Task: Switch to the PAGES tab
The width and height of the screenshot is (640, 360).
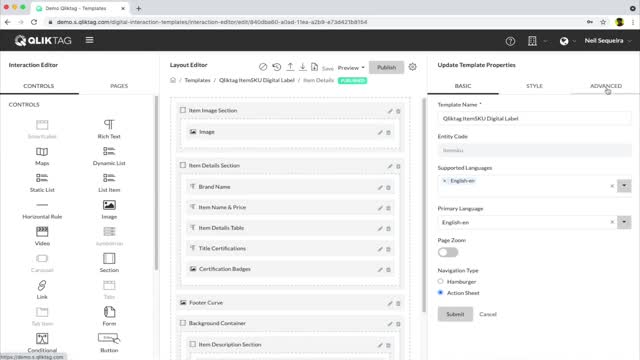Action: coord(119,86)
